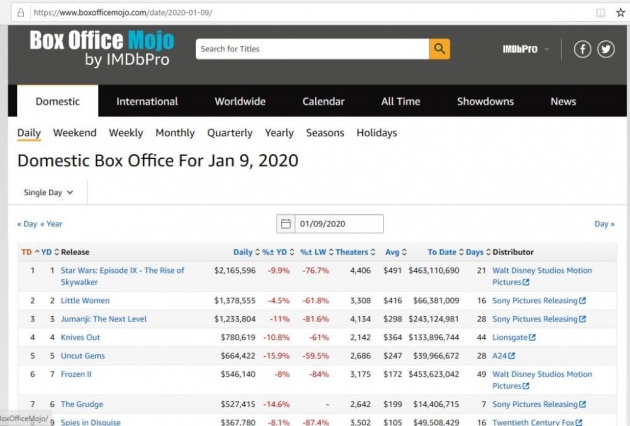Go to previous day link
The image size is (630, 426).
click(x=27, y=224)
